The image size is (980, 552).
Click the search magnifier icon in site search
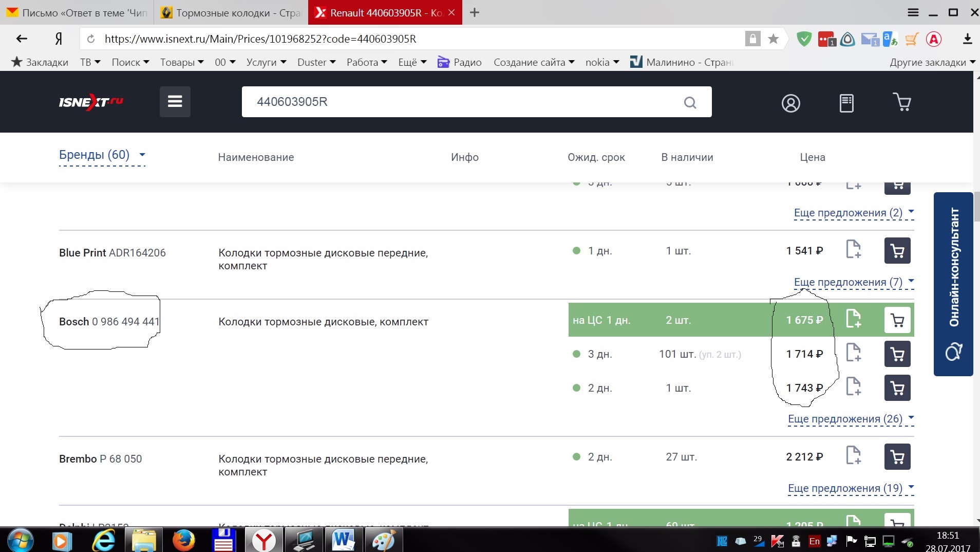690,103
